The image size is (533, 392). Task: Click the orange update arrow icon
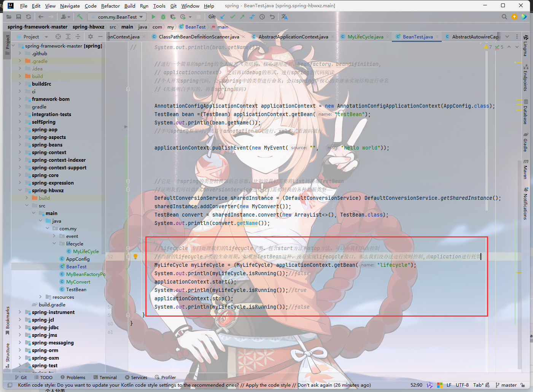tap(514, 17)
